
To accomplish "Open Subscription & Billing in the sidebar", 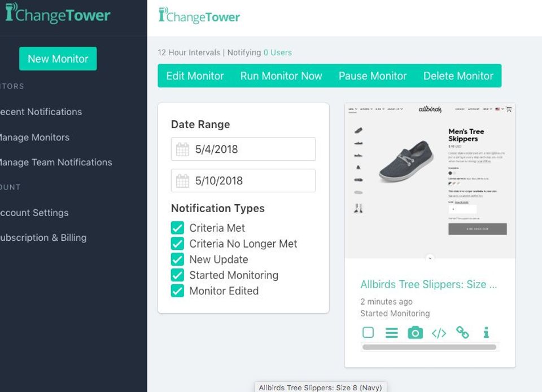I will (43, 237).
